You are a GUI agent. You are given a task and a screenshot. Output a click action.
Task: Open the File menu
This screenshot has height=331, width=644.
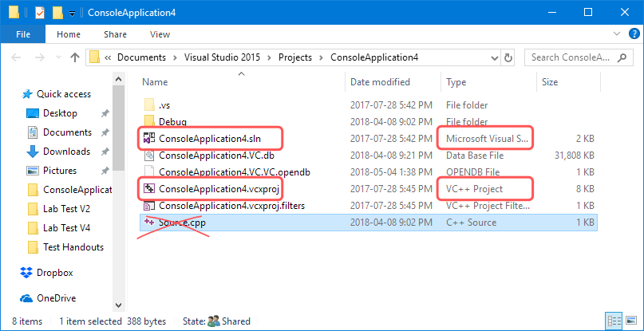(x=23, y=34)
